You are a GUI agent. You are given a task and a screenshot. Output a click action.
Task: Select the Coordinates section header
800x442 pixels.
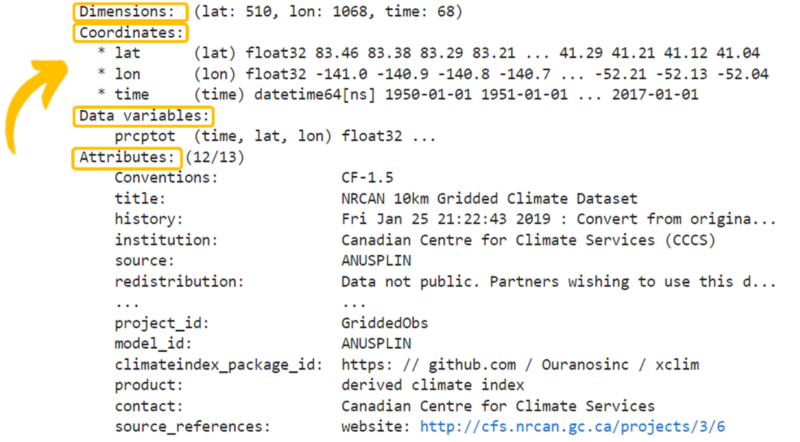pos(130,32)
